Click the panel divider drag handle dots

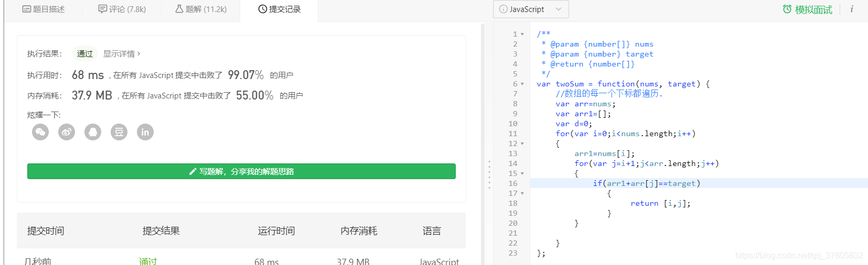coord(489,174)
